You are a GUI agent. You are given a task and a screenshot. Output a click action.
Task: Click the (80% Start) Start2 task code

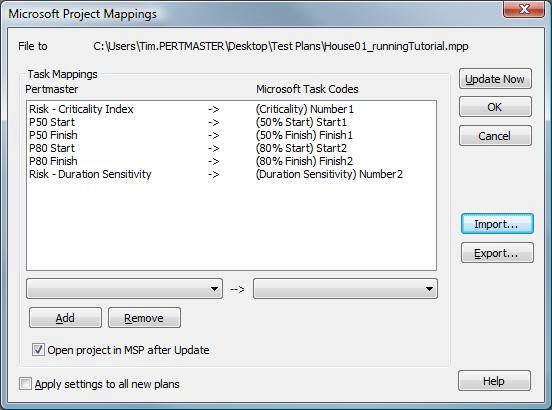[x=301, y=148]
